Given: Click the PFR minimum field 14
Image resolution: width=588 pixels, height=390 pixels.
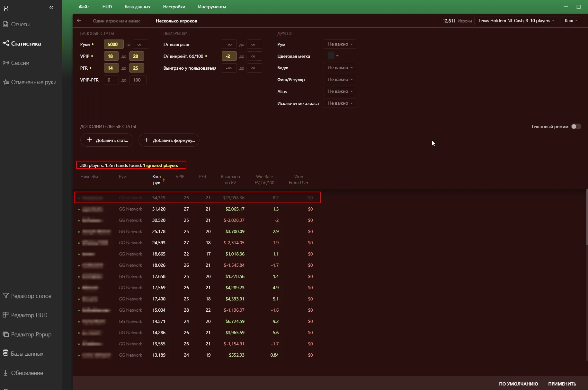Looking at the screenshot, I should pos(111,68).
